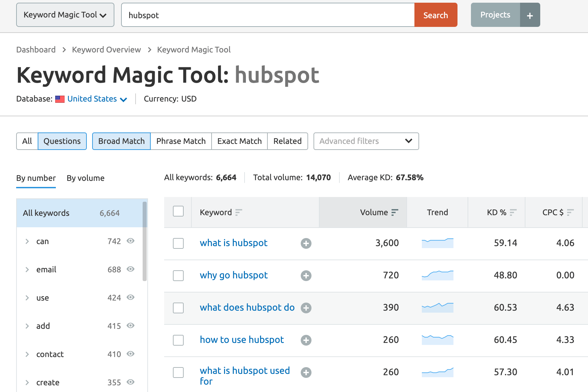Switch to Exact Match tab
Image resolution: width=588 pixels, height=392 pixels.
(x=240, y=141)
